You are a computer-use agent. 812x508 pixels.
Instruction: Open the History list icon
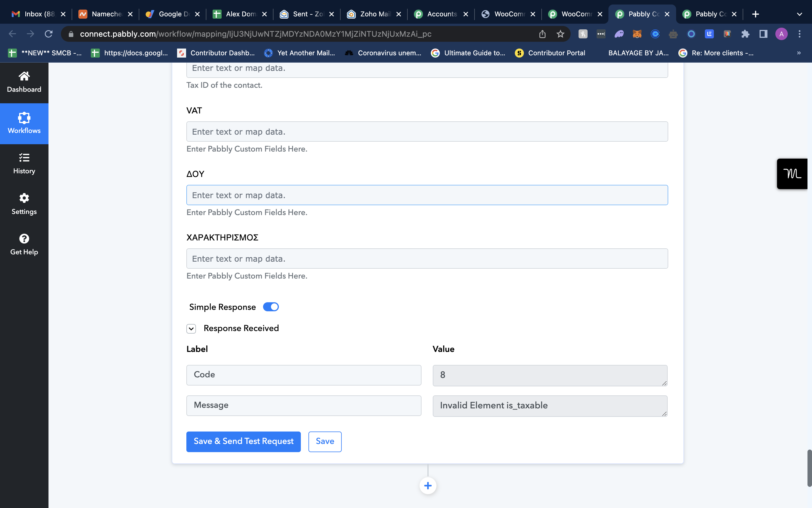coord(24,157)
